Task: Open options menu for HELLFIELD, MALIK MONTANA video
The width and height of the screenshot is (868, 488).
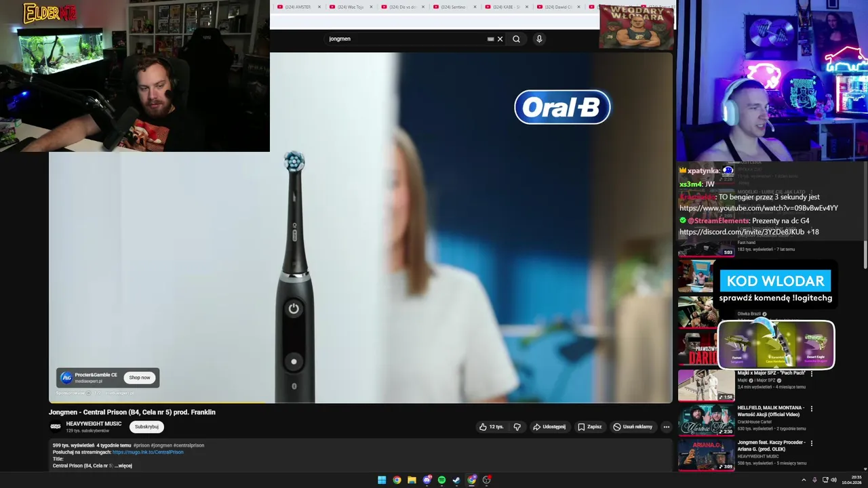Action: pos(812,409)
